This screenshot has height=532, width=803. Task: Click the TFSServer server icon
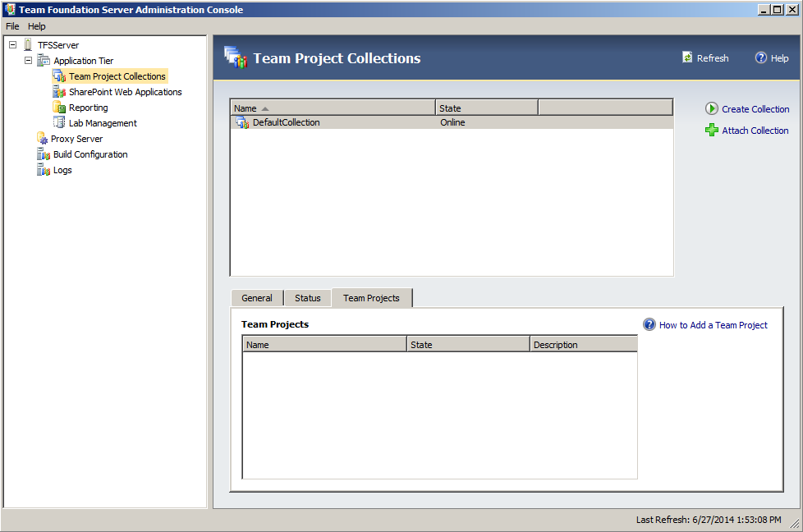point(28,45)
